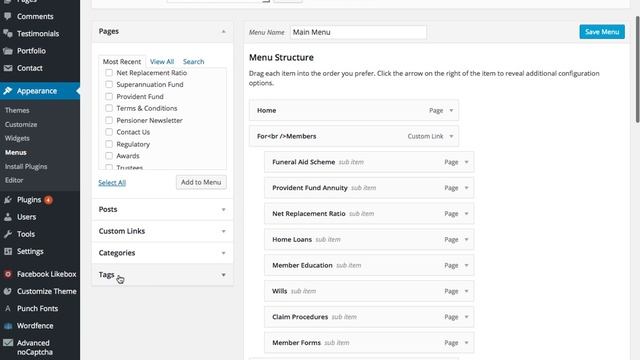Click the Add to Menu button
This screenshot has height=360, width=640.
click(201, 182)
